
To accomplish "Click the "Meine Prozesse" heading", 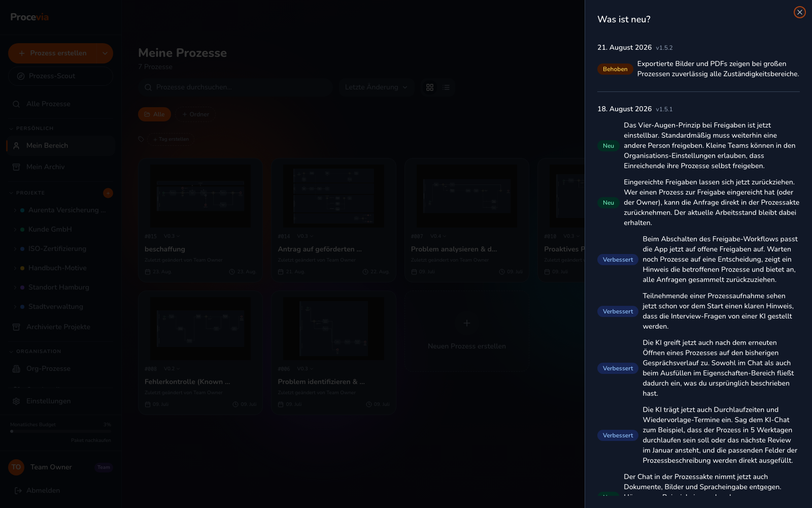I will pyautogui.click(x=183, y=53).
